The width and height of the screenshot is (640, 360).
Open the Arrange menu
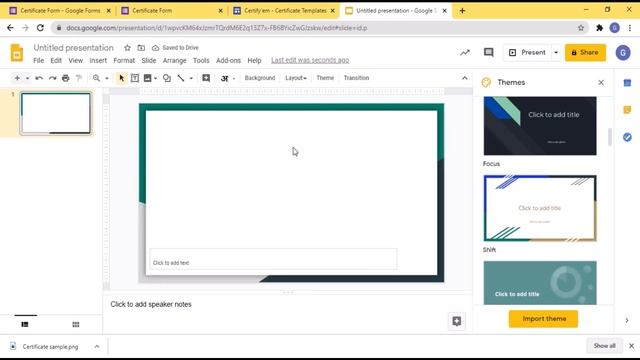click(174, 60)
